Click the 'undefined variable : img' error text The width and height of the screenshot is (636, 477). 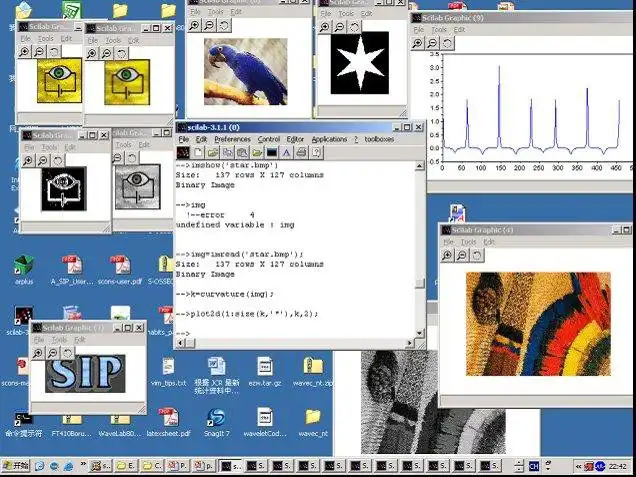(x=235, y=225)
